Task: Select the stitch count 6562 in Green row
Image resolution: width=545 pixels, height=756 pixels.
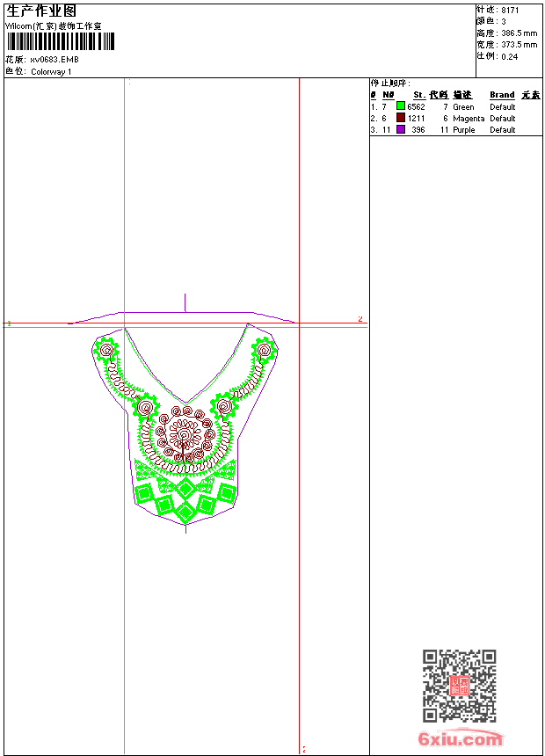Action: [x=416, y=107]
